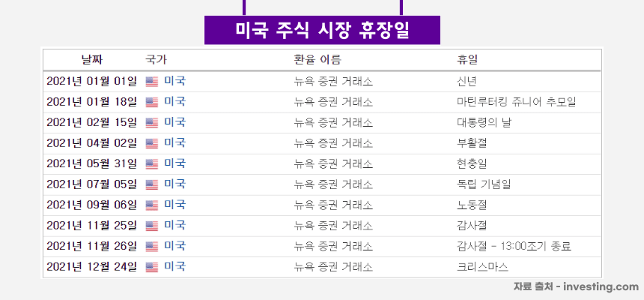Click holiday name 현충일
This screenshot has width=644, height=300.
(x=472, y=164)
